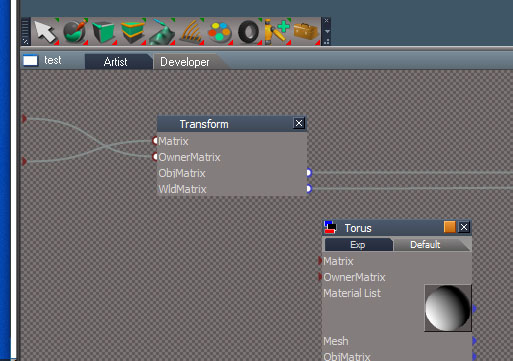Viewport: 513px width, 361px height.
Task: Click the Torus node type icon
Action: [330, 227]
